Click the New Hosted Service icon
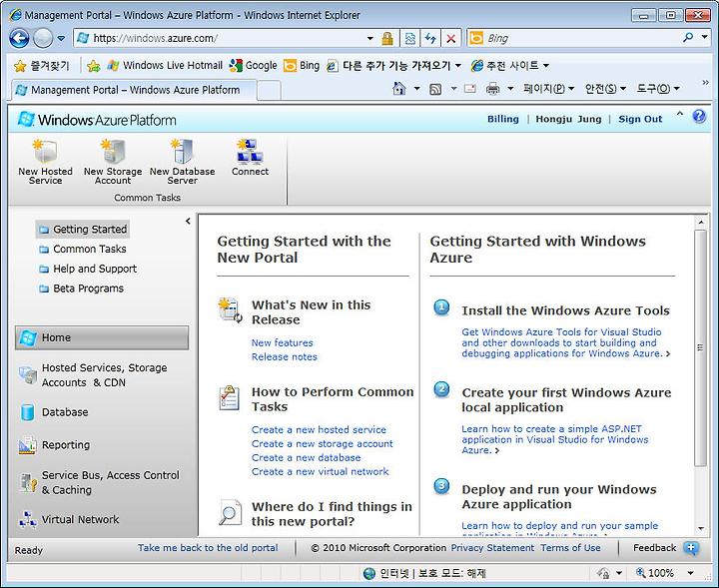719x588 pixels. pyautogui.click(x=45, y=151)
